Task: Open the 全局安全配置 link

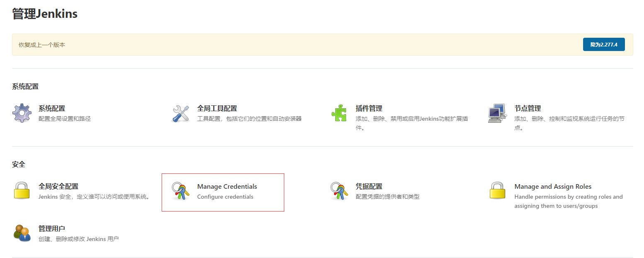Action: click(x=58, y=186)
